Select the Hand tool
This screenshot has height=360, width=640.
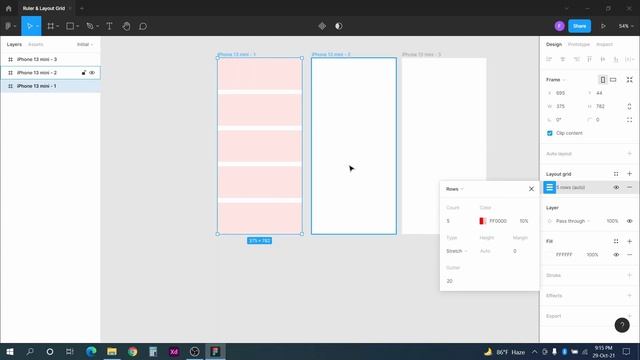pos(126,26)
